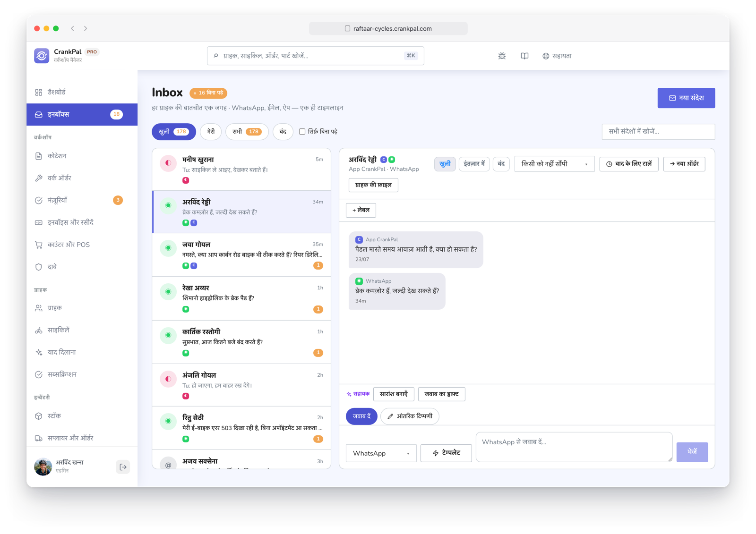Focus the सभी संदेशों में खोजें field
The height and width of the screenshot is (534, 756).
click(x=658, y=131)
